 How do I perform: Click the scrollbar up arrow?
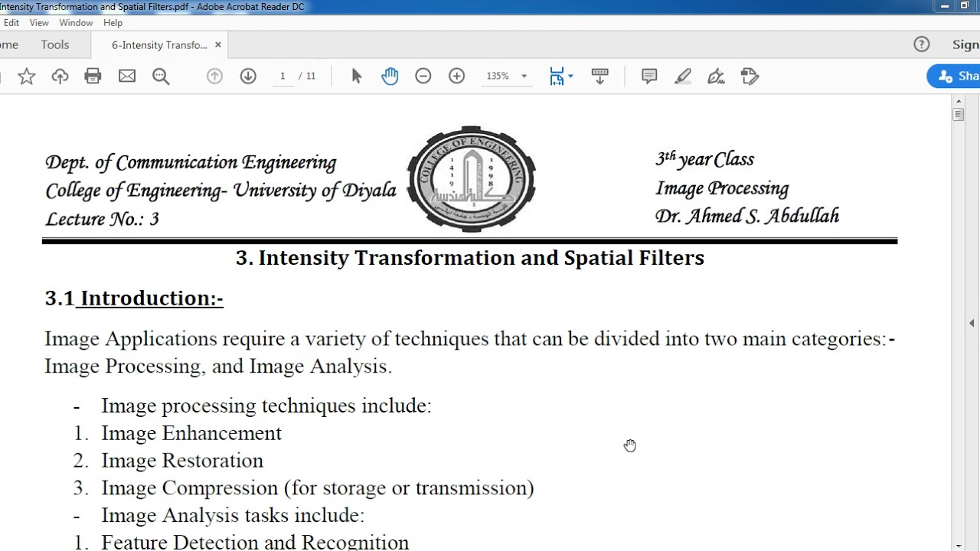pos(959,100)
